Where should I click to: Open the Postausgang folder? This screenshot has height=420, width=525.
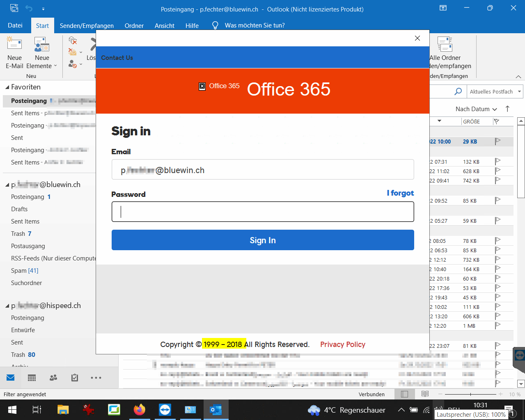click(x=28, y=246)
